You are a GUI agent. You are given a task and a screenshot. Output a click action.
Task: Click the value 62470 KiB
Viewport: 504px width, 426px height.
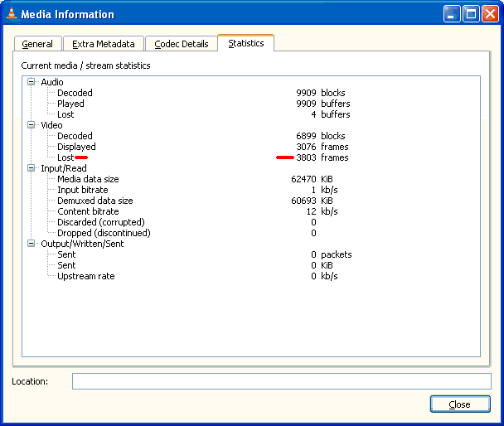(x=312, y=179)
